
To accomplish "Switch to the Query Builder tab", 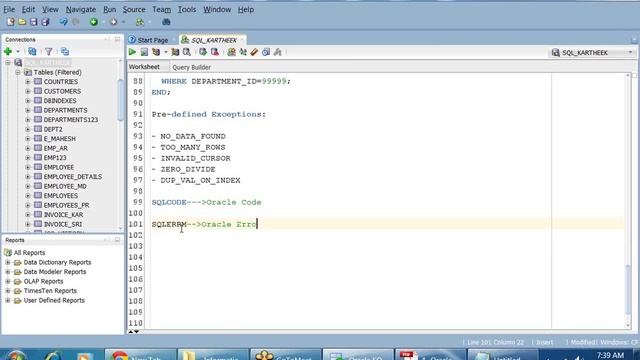I will coord(191,67).
